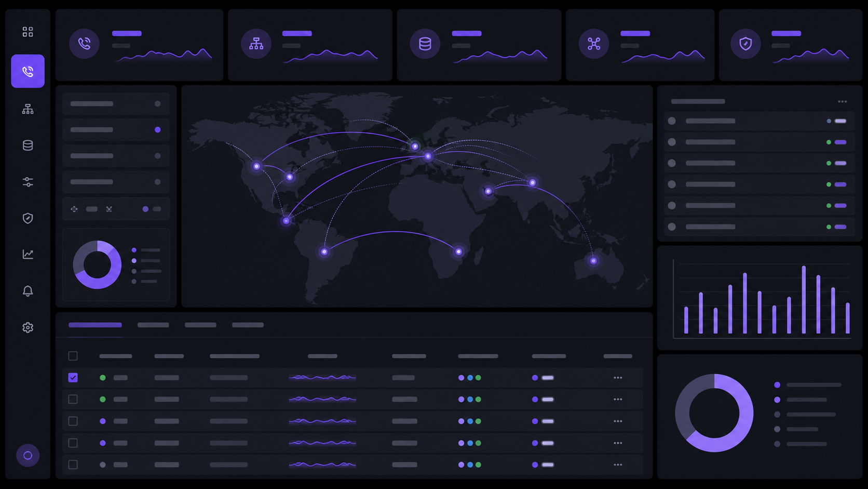Click the South America node marker on map
This screenshot has width=868, height=489.
[x=324, y=252]
